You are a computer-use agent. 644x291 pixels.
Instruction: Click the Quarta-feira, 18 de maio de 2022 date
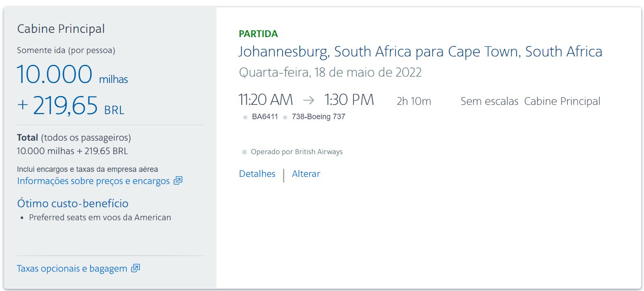coord(330,72)
